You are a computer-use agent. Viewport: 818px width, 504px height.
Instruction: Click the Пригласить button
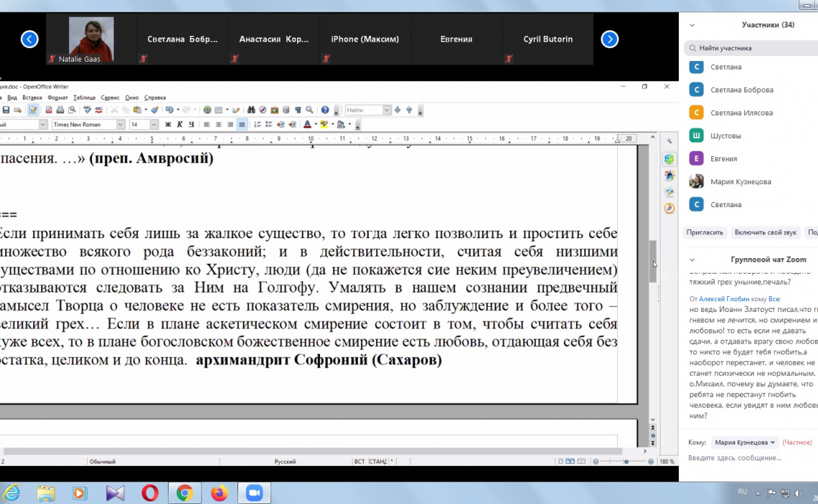coord(704,232)
